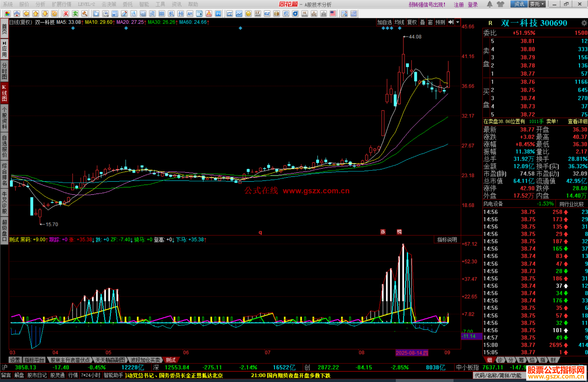Click the US flag market icon
The image size is (588, 382).
point(333,14)
